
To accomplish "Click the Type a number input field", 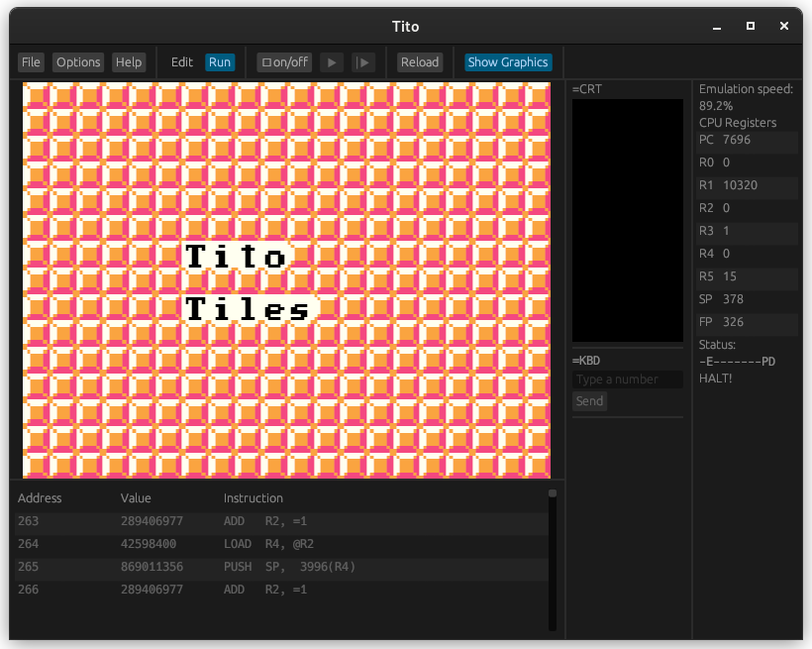I will point(627,379).
